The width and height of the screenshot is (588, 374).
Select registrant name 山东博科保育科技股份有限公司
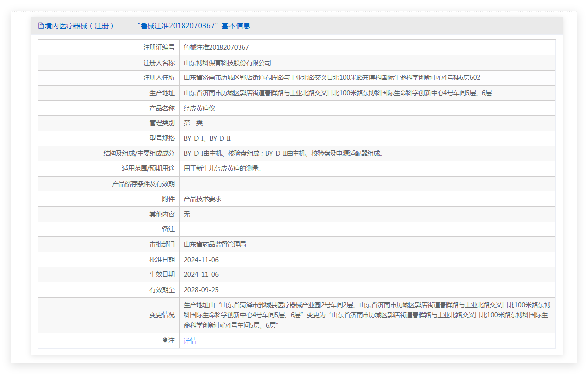(227, 63)
